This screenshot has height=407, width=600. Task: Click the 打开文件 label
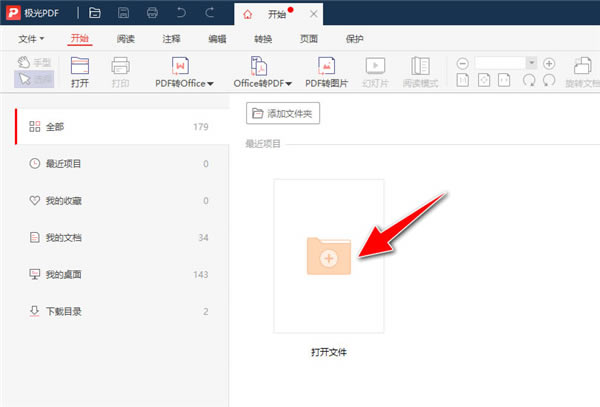pos(329,352)
